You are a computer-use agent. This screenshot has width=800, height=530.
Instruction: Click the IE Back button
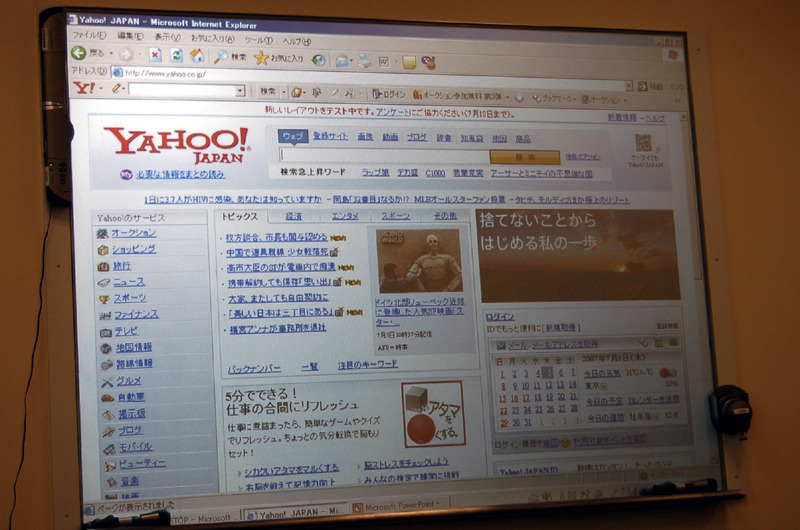pos(88,53)
